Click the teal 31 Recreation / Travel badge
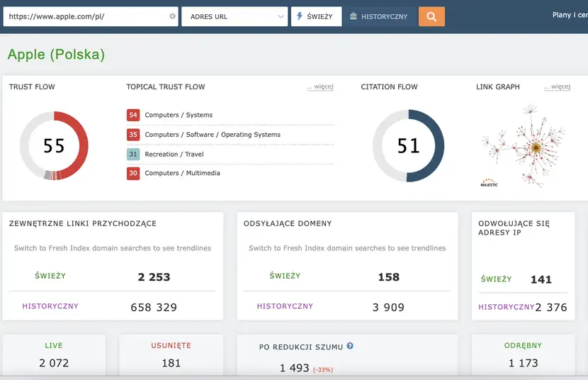The width and height of the screenshot is (588, 380). click(x=133, y=154)
